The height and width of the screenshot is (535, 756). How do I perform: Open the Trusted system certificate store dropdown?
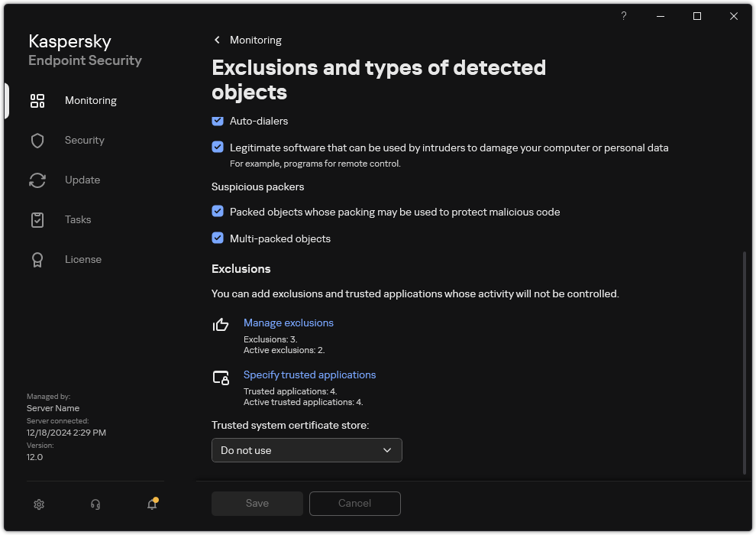click(x=306, y=450)
